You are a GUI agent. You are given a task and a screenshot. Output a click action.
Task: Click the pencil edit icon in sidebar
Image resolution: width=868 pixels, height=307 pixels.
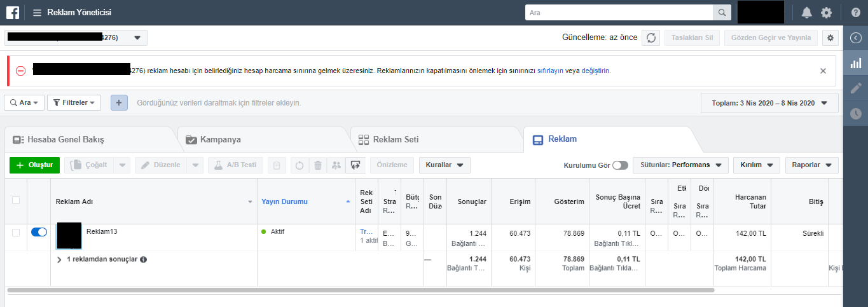tap(856, 88)
